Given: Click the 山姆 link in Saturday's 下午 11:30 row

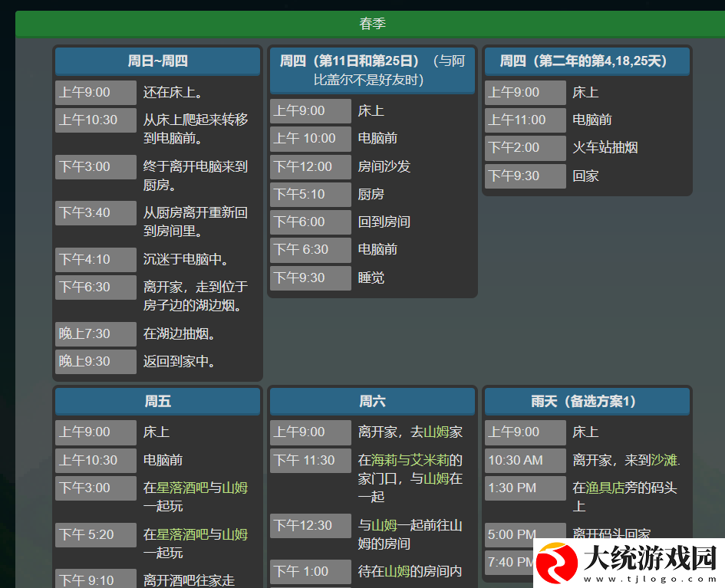Looking at the screenshot, I should (437, 478).
